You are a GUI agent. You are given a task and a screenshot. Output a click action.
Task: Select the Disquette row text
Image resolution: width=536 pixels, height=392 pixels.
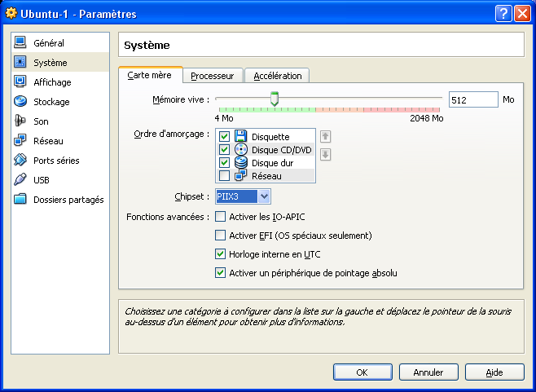[x=270, y=137]
